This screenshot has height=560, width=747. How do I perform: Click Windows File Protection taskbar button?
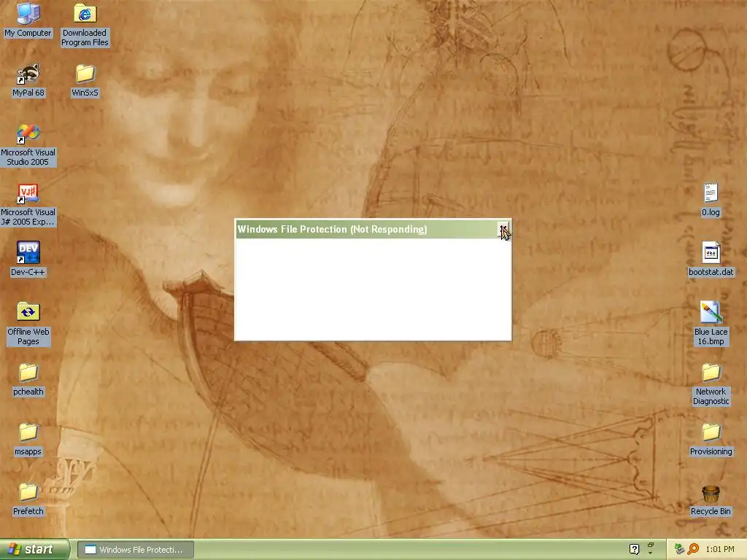click(x=135, y=550)
